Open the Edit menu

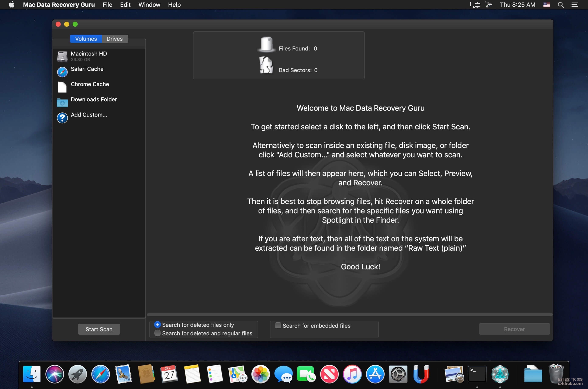[125, 5]
